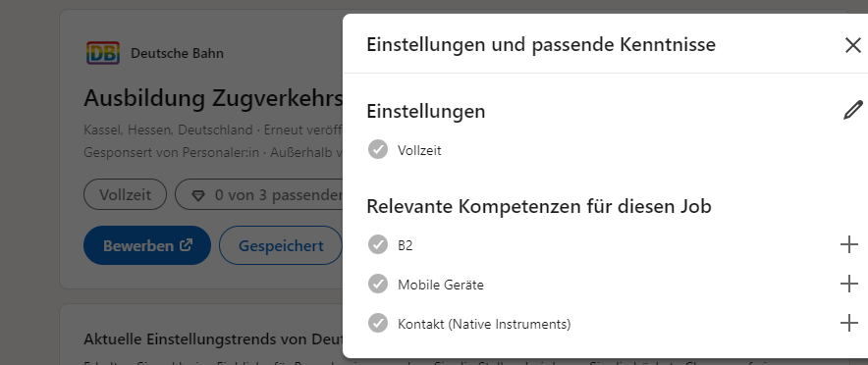Click the Vollzeit pill tag
The height and width of the screenshot is (365, 868).
[125, 194]
